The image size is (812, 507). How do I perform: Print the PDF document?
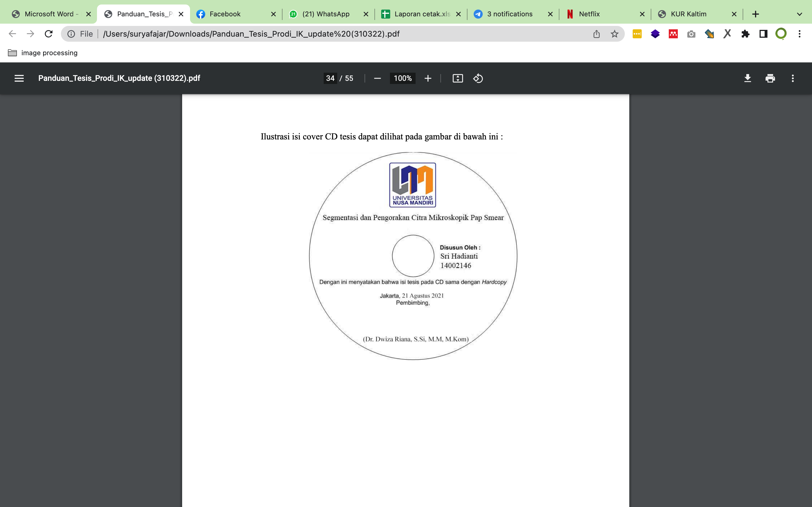point(770,78)
